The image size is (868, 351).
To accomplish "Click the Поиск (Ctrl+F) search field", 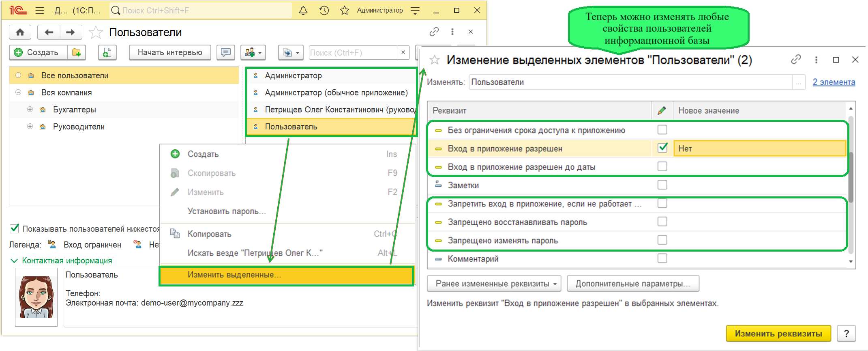I will click(352, 53).
